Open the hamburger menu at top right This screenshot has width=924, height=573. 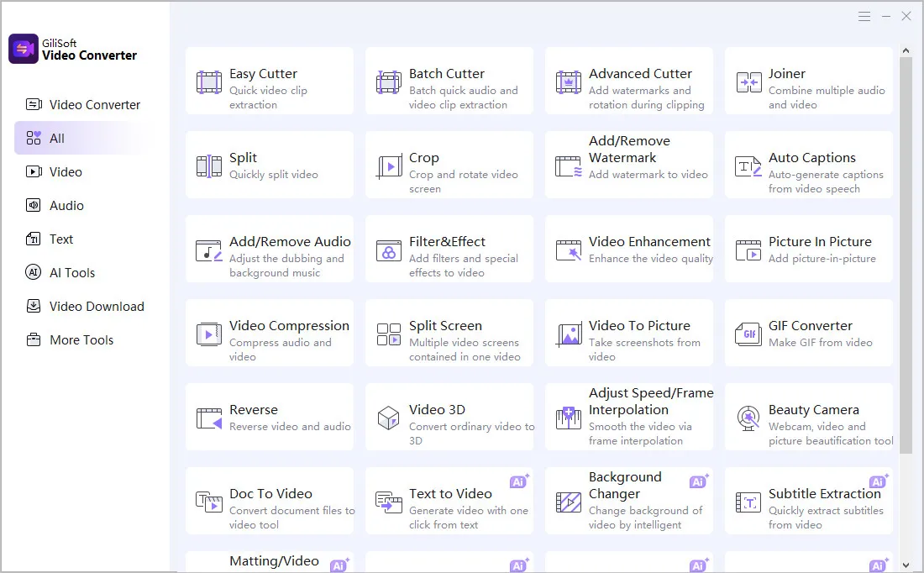click(x=864, y=17)
